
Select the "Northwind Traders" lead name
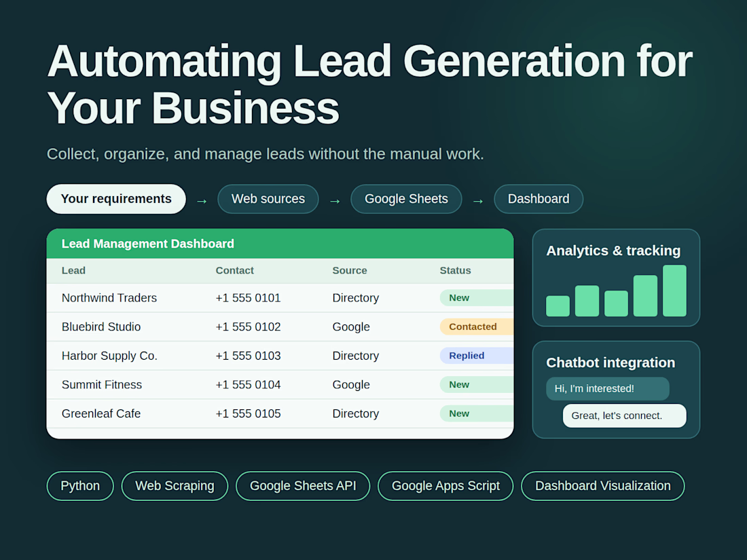[x=109, y=298]
